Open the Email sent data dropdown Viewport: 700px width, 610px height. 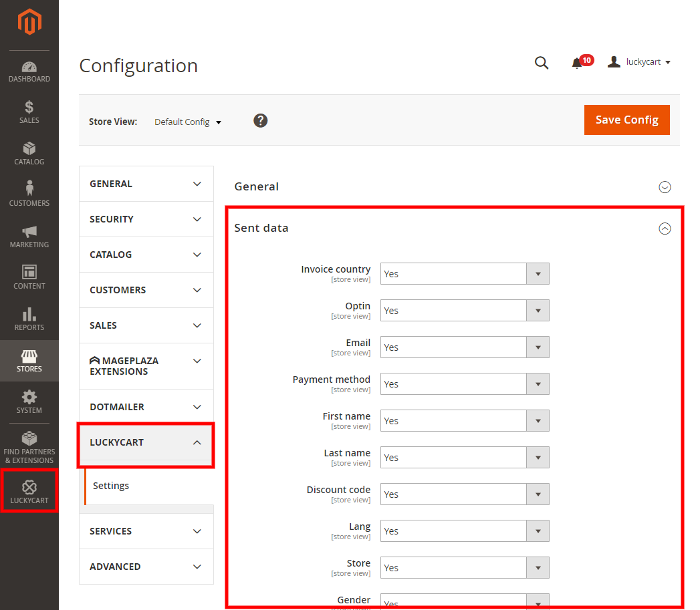[465, 347]
